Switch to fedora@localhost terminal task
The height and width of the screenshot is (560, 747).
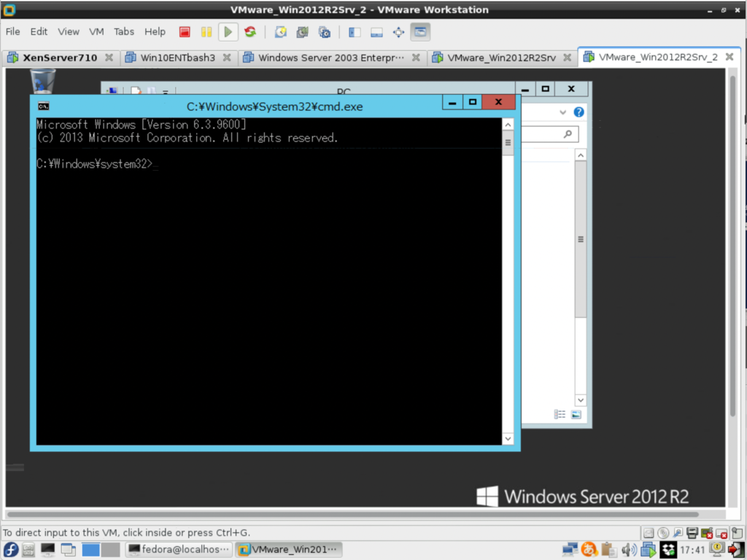(179, 550)
